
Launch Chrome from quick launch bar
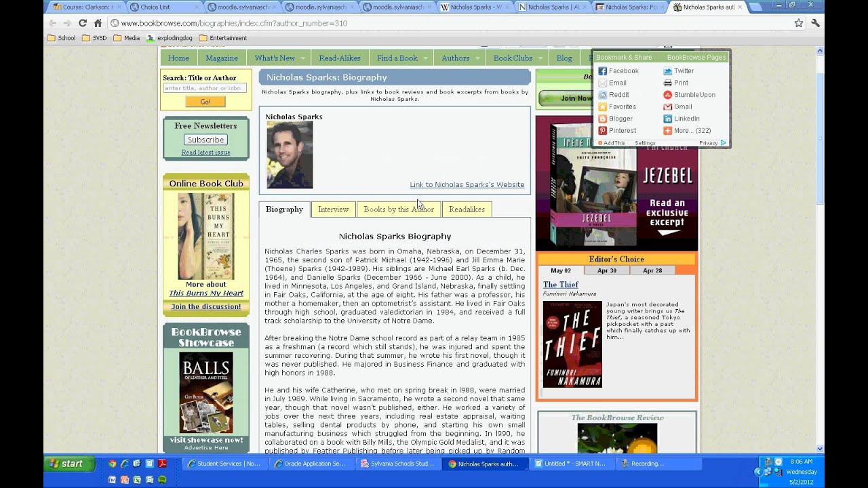pyautogui.click(x=113, y=464)
